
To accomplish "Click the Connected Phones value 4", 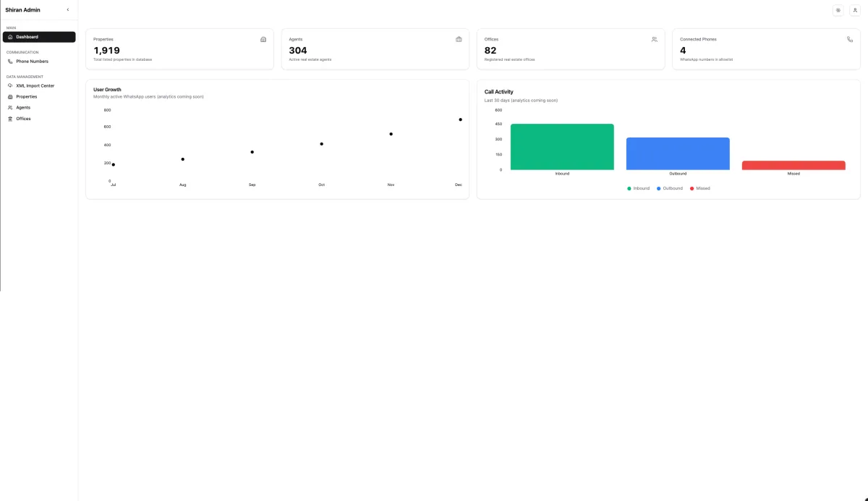I will (683, 51).
